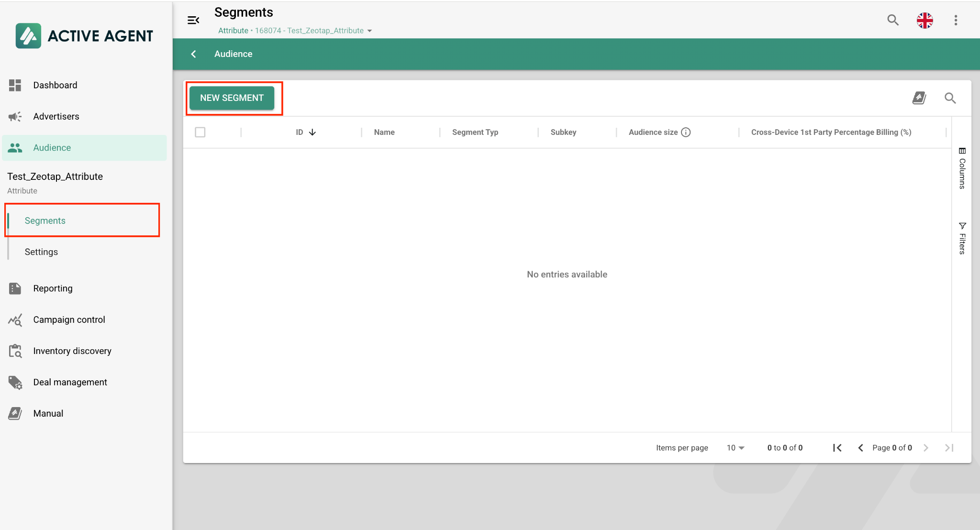
Task: Go back using the Audience bar arrow
Action: coord(194,54)
